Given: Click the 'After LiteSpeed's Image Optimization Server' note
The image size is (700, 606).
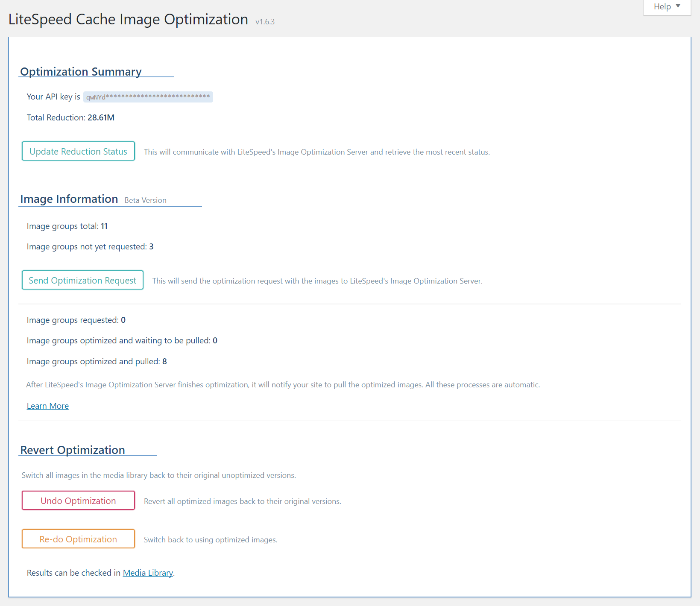Looking at the screenshot, I should (283, 385).
